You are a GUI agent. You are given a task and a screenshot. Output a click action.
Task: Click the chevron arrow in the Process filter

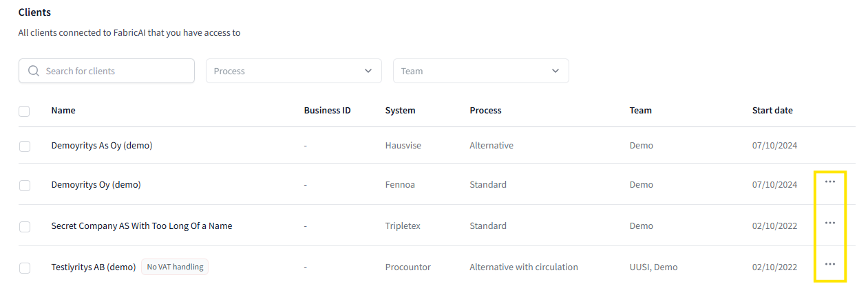coord(368,71)
